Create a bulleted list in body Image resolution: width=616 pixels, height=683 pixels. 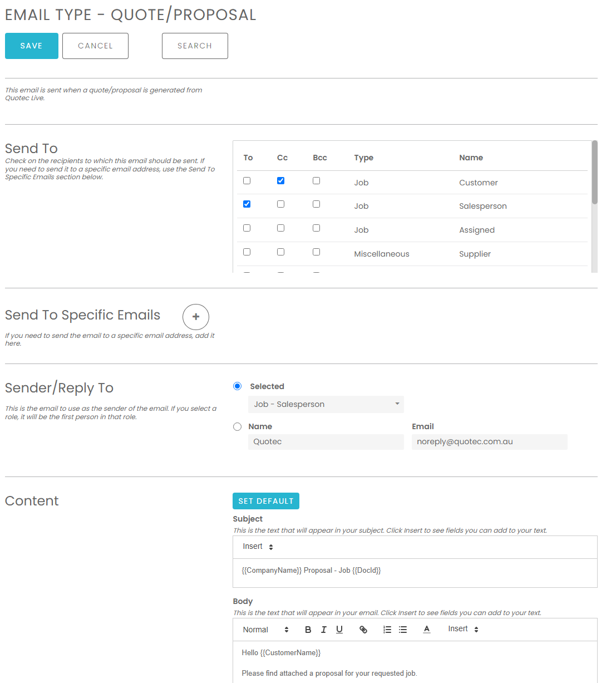tap(403, 630)
